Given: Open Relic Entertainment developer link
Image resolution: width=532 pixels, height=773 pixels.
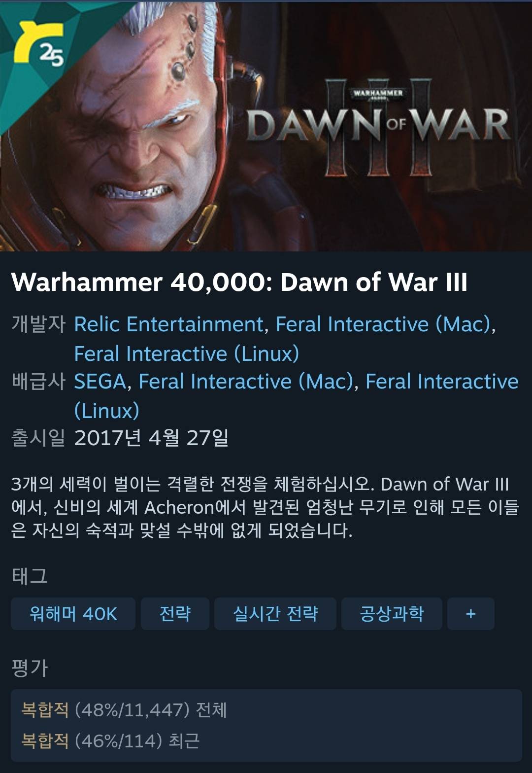Looking at the screenshot, I should pyautogui.click(x=169, y=324).
